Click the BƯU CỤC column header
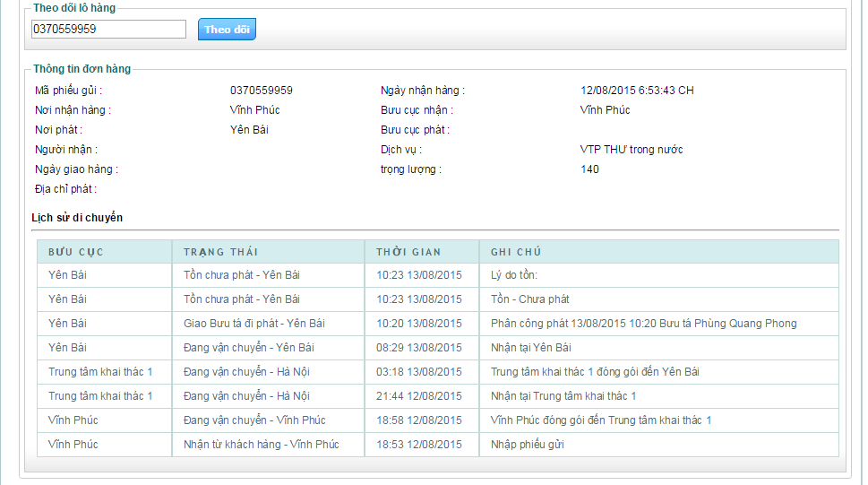 point(76,252)
